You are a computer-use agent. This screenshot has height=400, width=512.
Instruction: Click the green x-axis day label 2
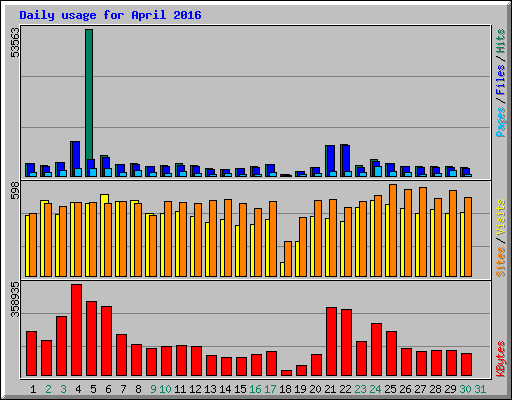(48, 389)
